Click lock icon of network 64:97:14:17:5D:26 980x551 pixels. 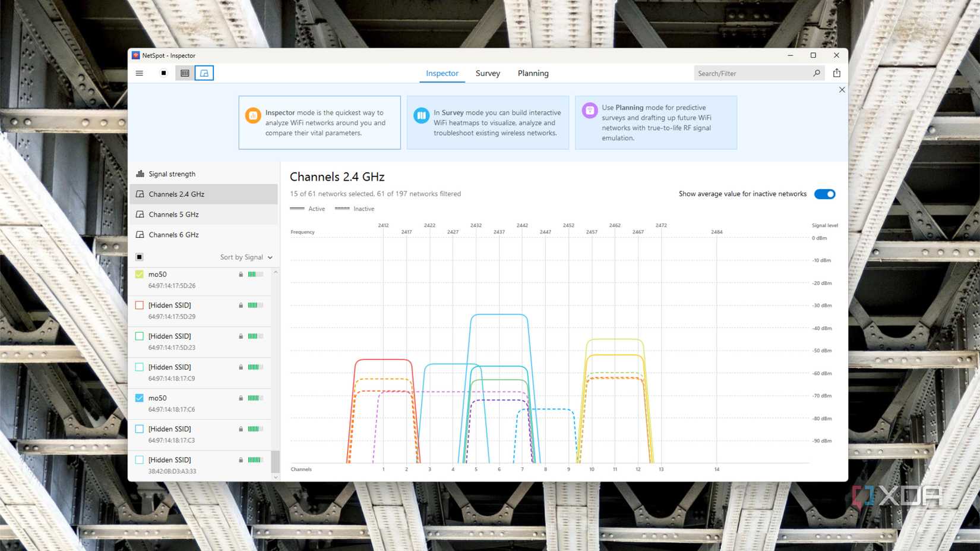(241, 275)
